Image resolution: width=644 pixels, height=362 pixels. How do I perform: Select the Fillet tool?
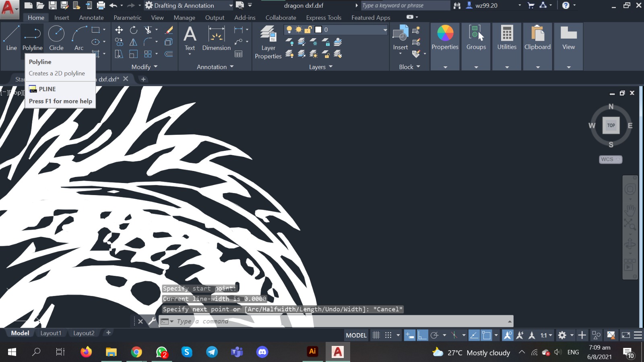pos(148,42)
